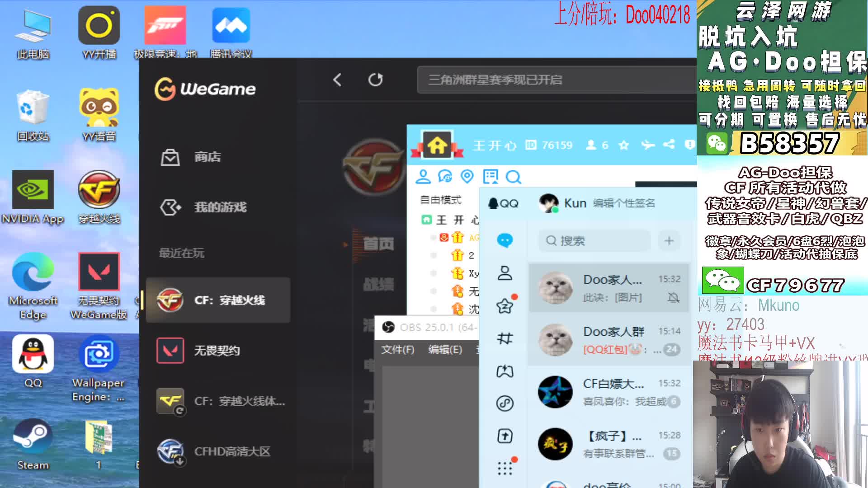868x488 pixels.
Task: Click the QQ sidebar upload arrow icon
Action: pos(505,436)
